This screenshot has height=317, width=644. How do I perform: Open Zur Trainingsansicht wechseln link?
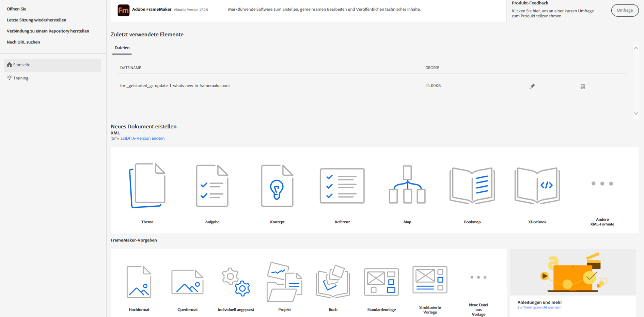click(x=539, y=307)
